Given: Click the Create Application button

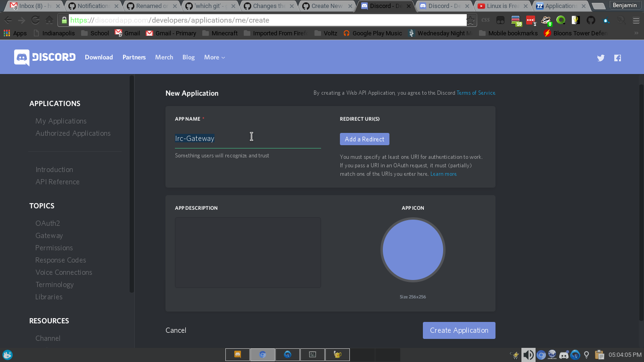Looking at the screenshot, I should pyautogui.click(x=458, y=330).
